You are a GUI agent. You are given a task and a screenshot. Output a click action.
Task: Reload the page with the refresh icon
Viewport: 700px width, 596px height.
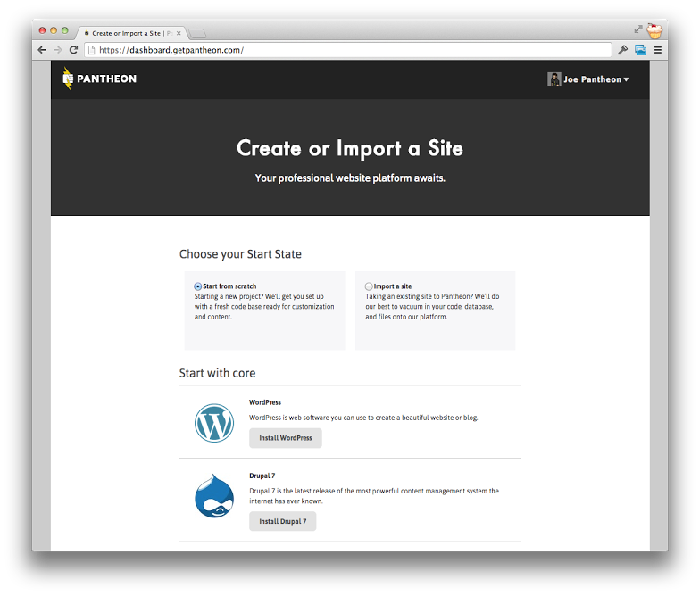(73, 50)
